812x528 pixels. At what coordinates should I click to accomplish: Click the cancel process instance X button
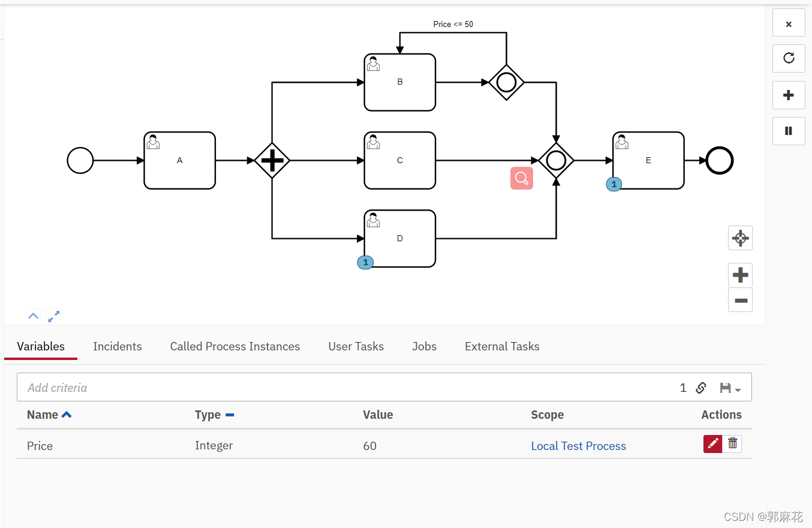789,23
